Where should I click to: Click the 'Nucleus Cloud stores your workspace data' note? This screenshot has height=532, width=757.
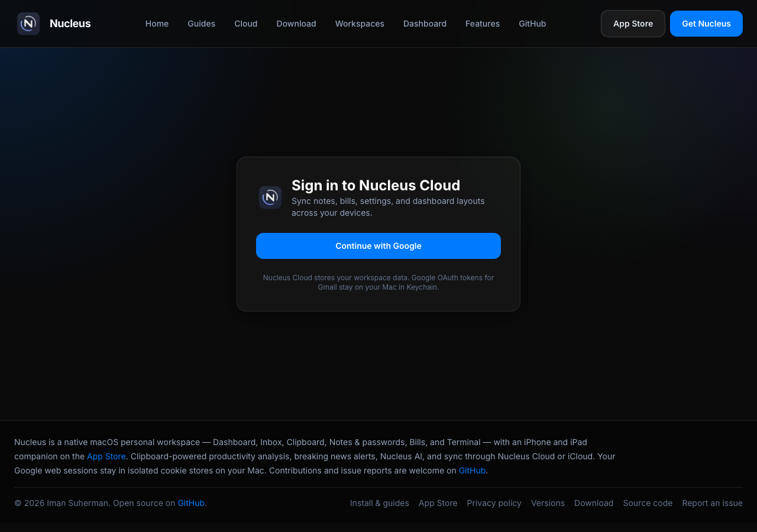click(x=378, y=282)
